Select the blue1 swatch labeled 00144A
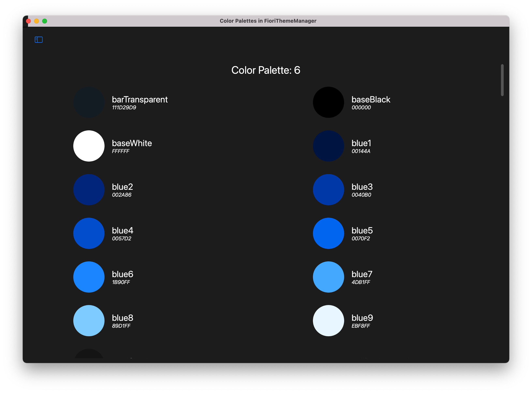 pos(328,146)
